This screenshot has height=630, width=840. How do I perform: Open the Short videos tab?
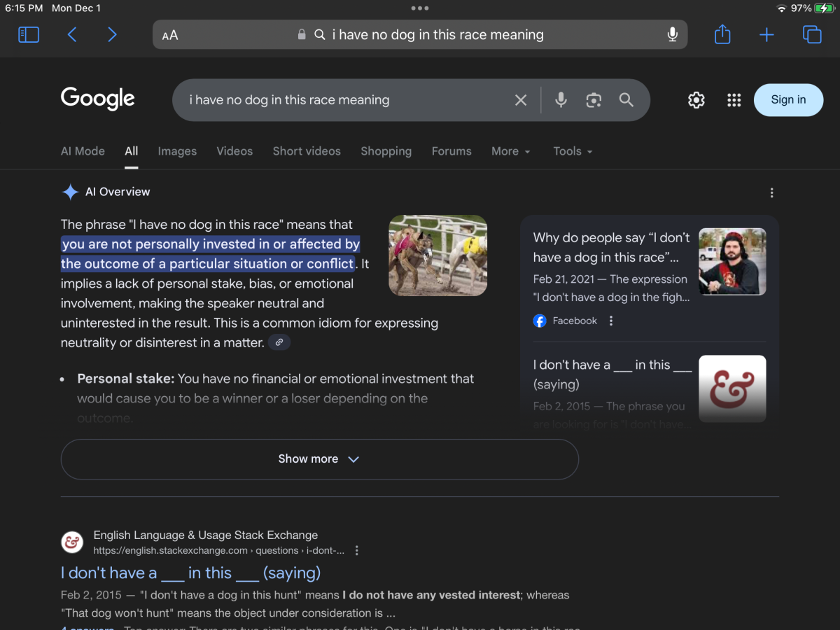point(307,151)
